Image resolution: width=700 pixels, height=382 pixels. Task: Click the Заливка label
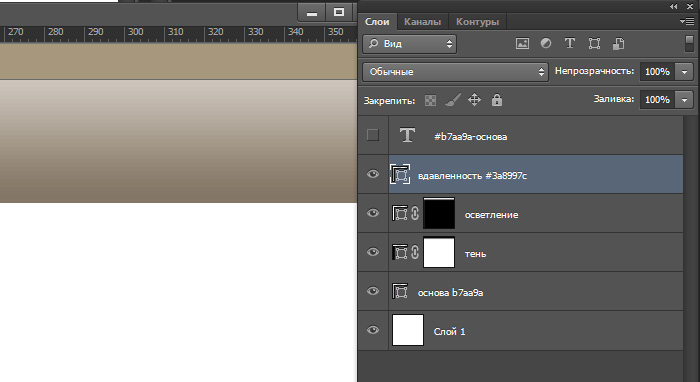(x=614, y=99)
